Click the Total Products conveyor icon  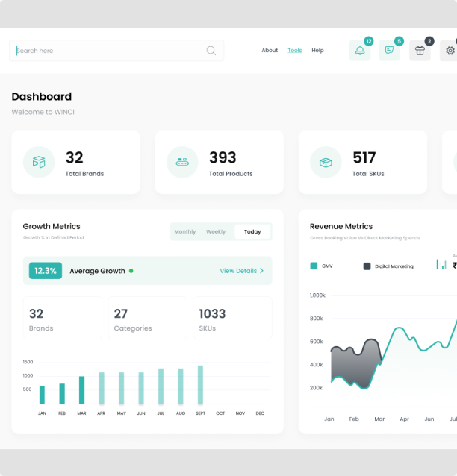(x=182, y=162)
